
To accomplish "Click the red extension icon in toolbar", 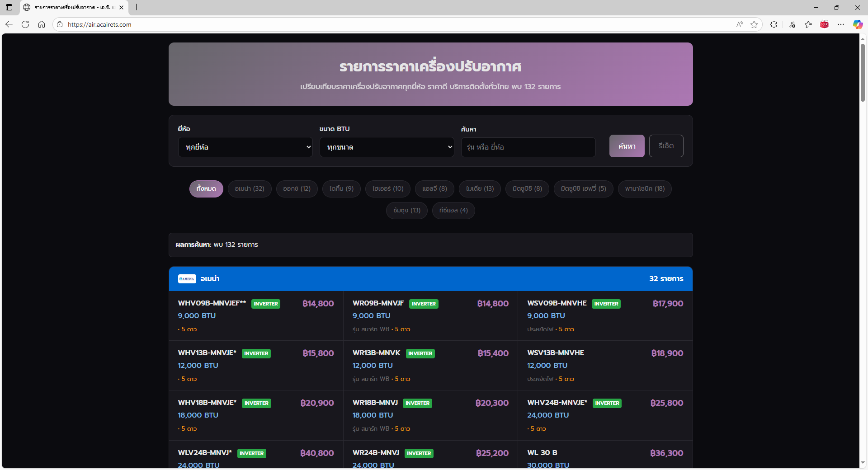I will (825, 24).
